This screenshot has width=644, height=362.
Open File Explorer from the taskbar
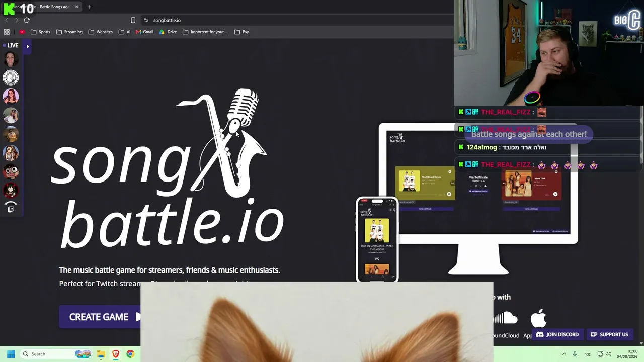[x=101, y=354]
